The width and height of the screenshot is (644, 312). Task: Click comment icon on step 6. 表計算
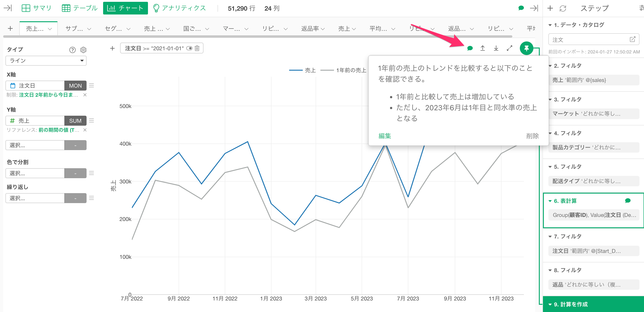tap(628, 201)
